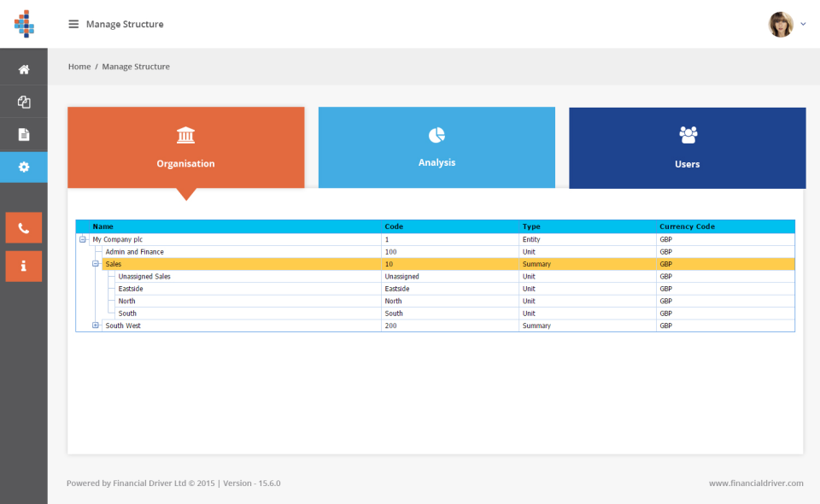Open the Organisation management panel
Image resolution: width=820 pixels, height=504 pixels.
tap(185, 147)
